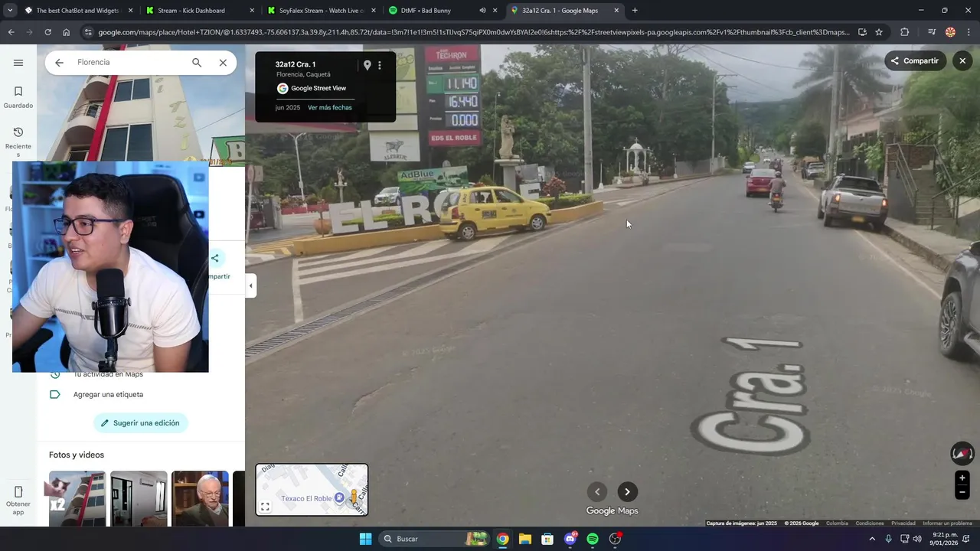Click the address bar URL
This screenshot has width=980, height=551.
pos(473,32)
